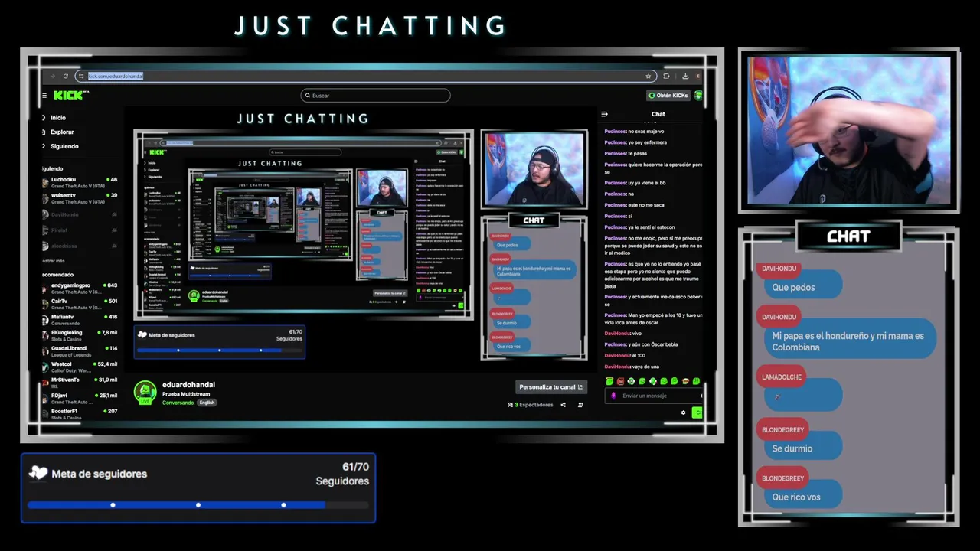Click the LAMADOLCHE name tag in overlay chat
This screenshot has height=551, width=980.
tap(782, 377)
